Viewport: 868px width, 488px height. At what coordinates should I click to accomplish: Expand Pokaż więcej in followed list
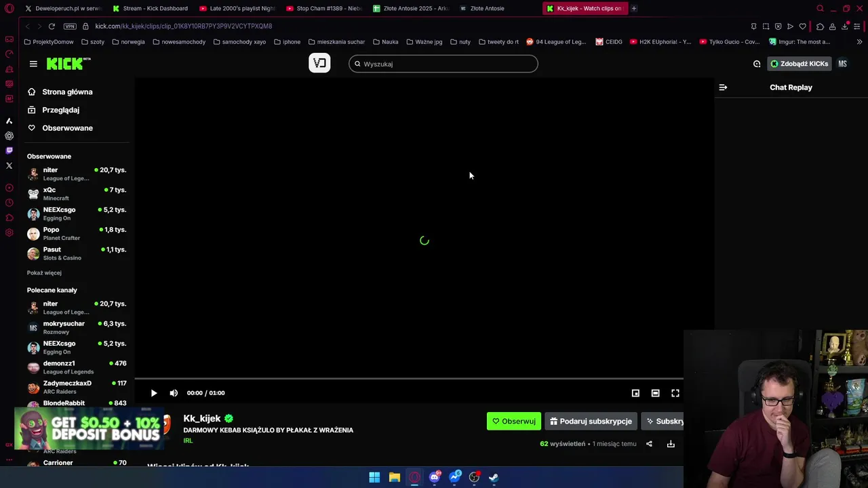[44, 272]
